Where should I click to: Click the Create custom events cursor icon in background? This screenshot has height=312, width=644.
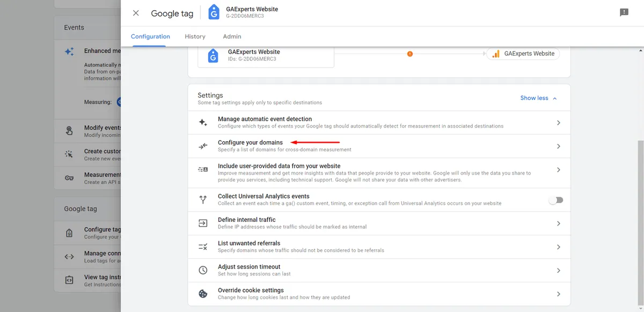tap(69, 154)
